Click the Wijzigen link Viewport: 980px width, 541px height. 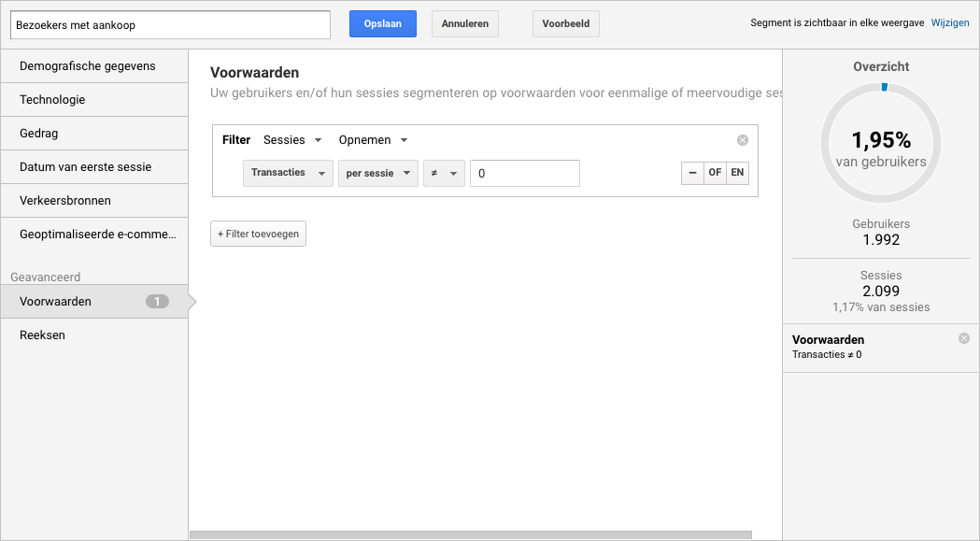click(950, 23)
